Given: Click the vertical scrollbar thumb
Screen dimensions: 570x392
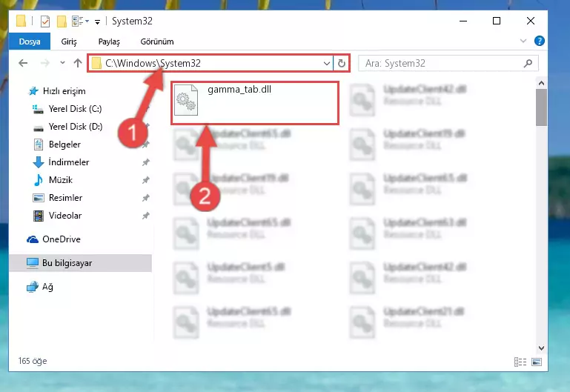Looking at the screenshot, I should pyautogui.click(x=541, y=107).
